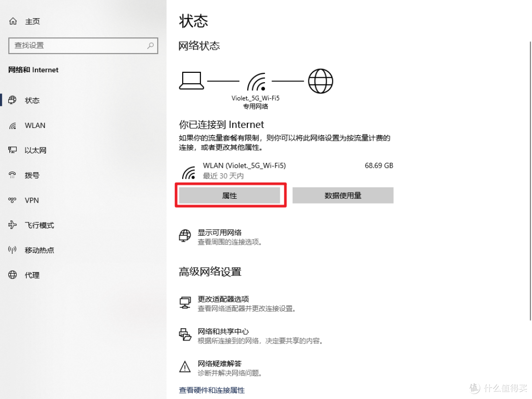Screen dimensions: 532x399
Task: Click the warning triangle icon beside 网络疑难解答
Action: click(x=185, y=367)
